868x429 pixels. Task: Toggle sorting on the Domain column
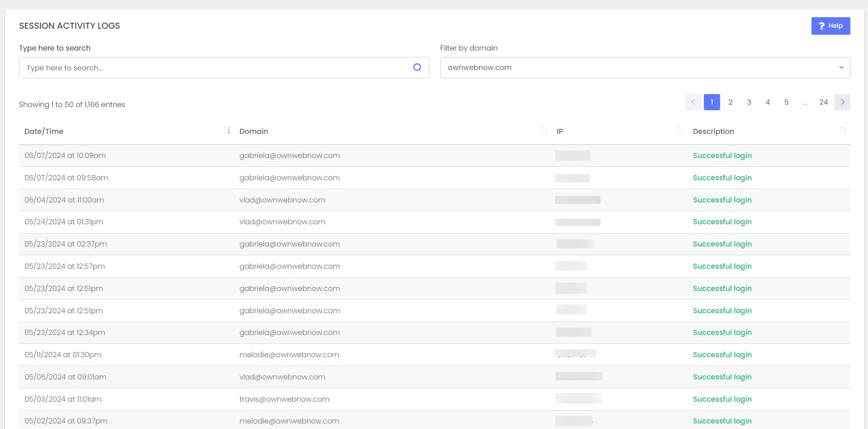coord(543,130)
